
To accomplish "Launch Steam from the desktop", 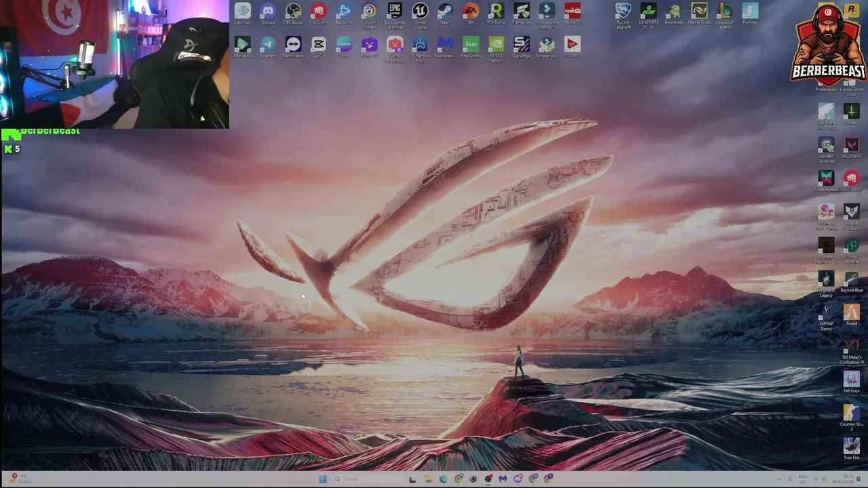I will [x=446, y=14].
